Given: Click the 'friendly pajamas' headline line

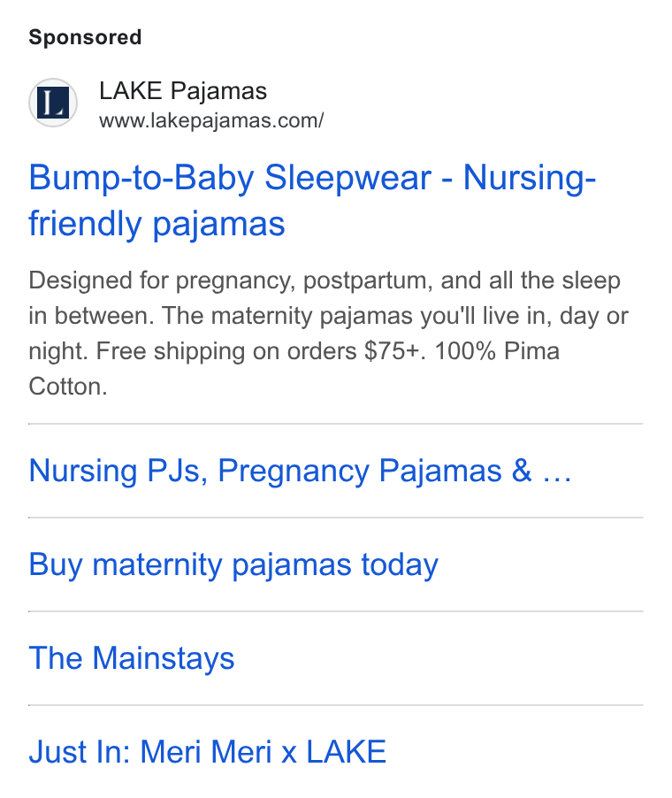Looking at the screenshot, I should [157, 224].
